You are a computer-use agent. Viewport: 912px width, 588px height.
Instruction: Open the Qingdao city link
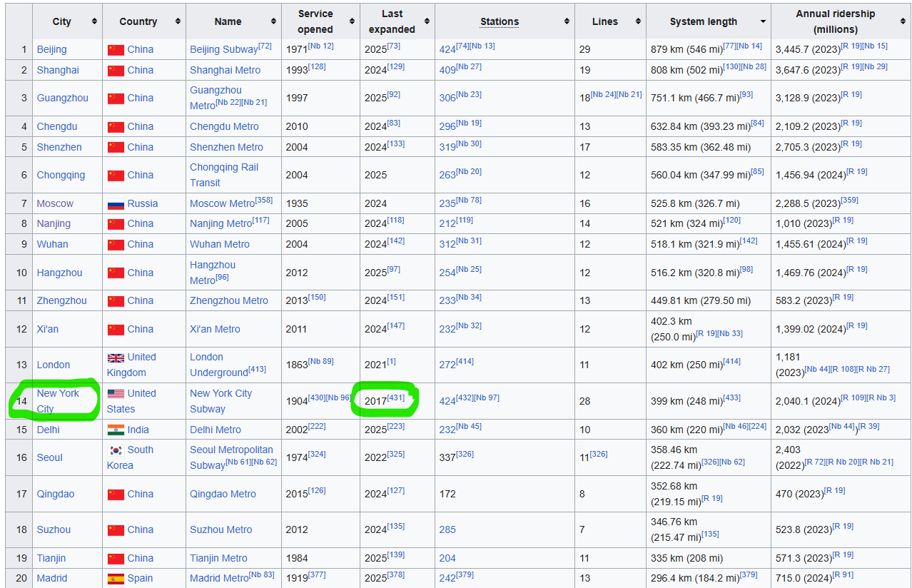[x=56, y=494]
